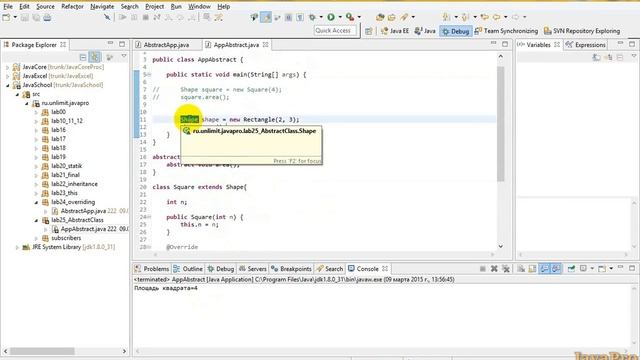Viewport: 640px width, 360px height.
Task: Click the Quick Access search field
Action: (x=336, y=31)
